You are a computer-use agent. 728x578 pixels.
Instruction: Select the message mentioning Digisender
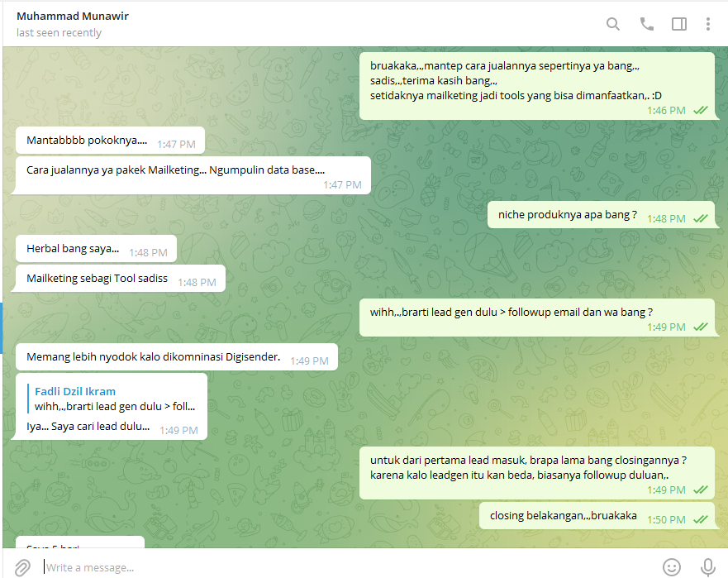tap(153, 358)
